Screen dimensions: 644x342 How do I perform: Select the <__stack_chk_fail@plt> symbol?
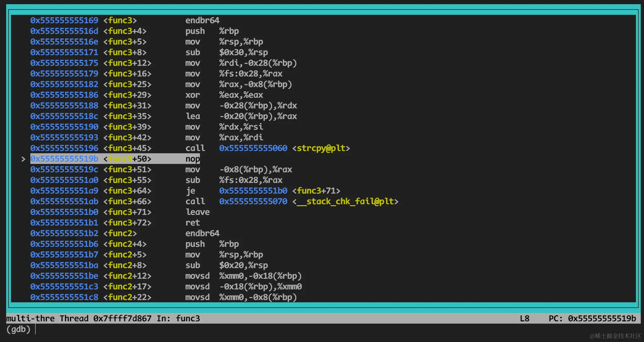point(345,201)
